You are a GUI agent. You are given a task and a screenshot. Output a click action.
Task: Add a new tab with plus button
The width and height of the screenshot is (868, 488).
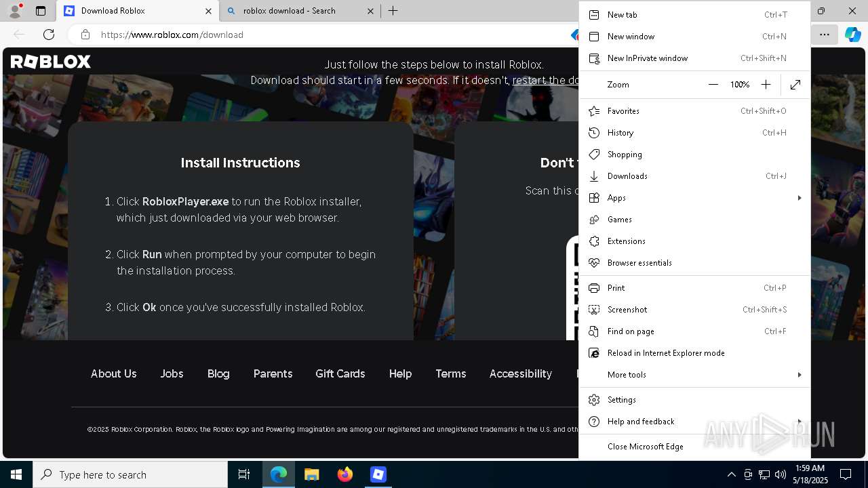(x=393, y=11)
